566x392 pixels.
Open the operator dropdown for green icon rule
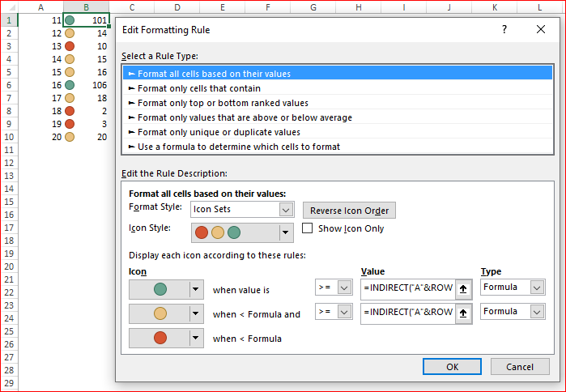[344, 288]
